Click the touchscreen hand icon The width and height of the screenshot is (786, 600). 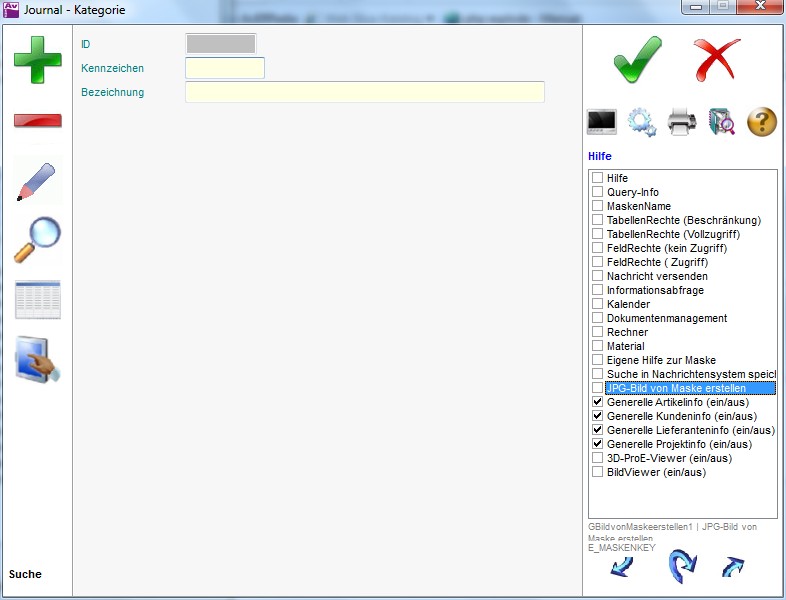tap(37, 360)
